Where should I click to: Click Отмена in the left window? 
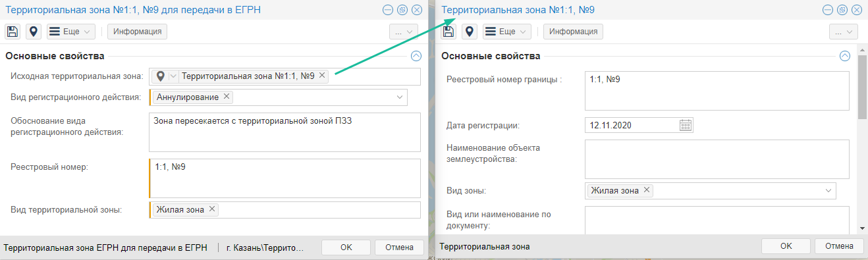(x=399, y=247)
